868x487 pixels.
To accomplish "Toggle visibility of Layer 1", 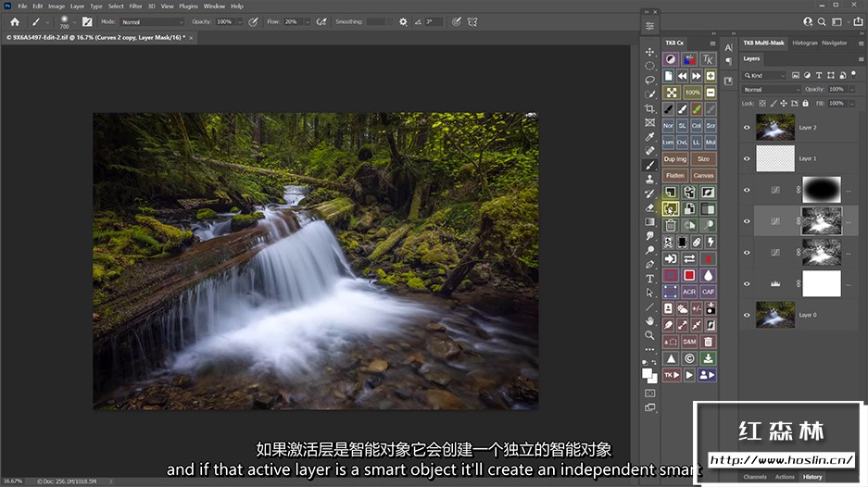I will pos(748,158).
